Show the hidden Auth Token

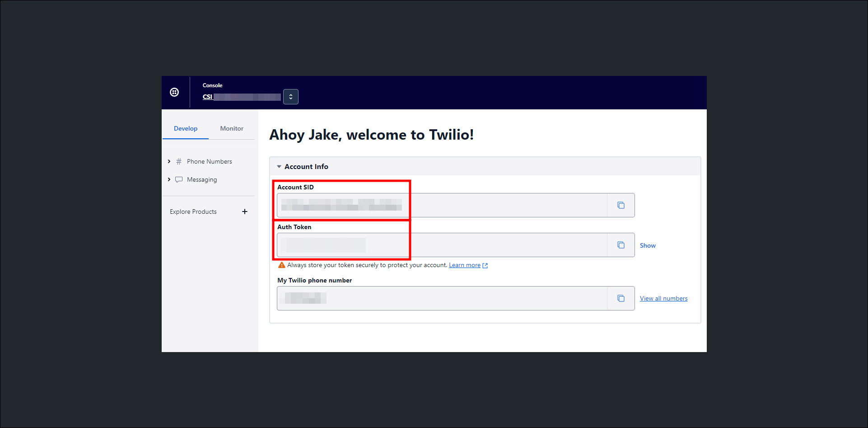pyautogui.click(x=648, y=245)
